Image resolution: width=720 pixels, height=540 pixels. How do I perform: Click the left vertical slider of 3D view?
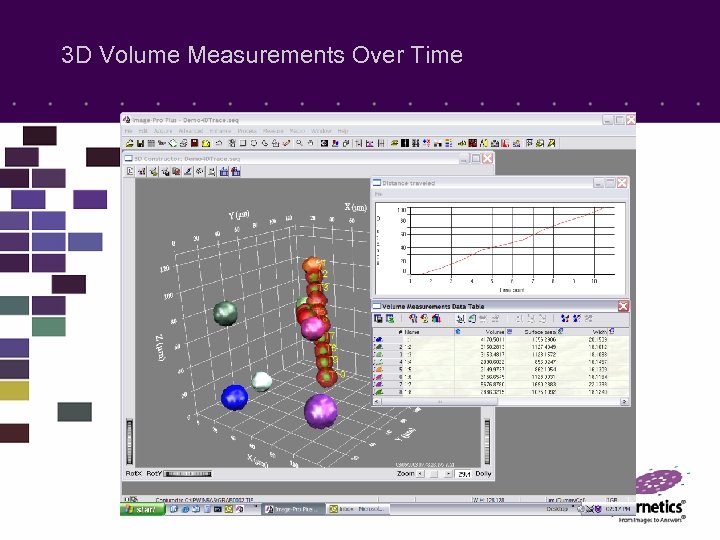tap(129, 442)
